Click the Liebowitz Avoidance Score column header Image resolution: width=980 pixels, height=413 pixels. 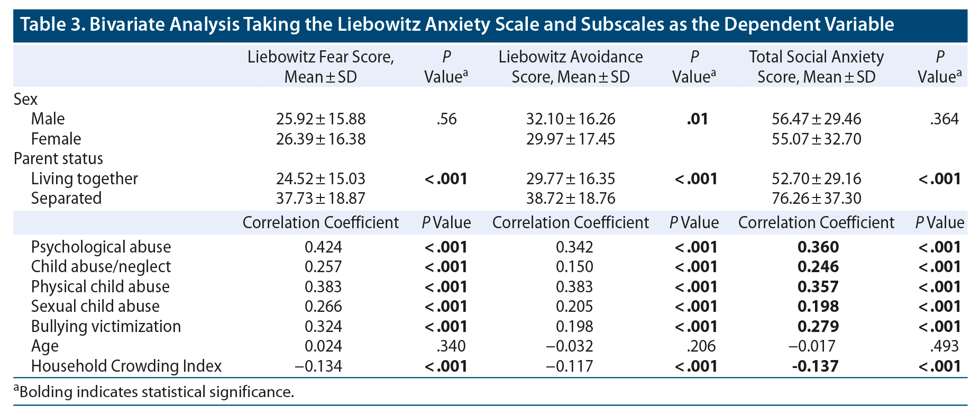(x=570, y=66)
